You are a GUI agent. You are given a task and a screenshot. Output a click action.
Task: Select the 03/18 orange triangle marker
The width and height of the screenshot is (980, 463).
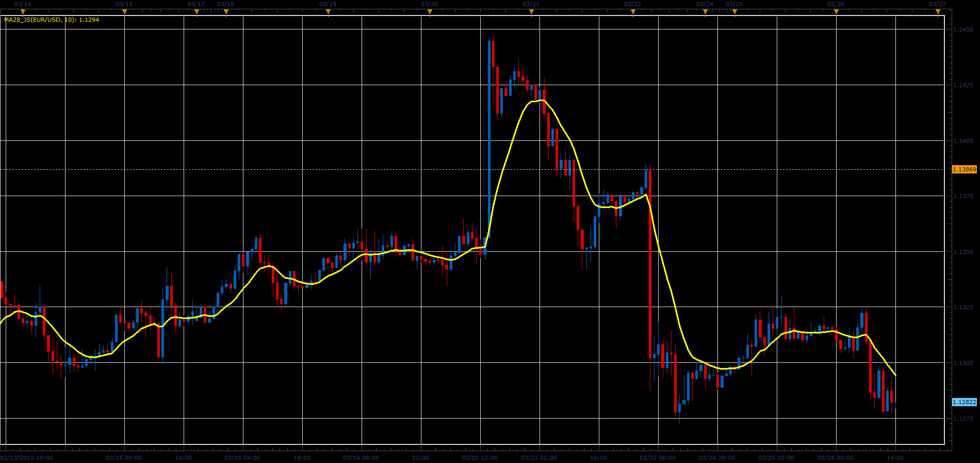pos(226,12)
